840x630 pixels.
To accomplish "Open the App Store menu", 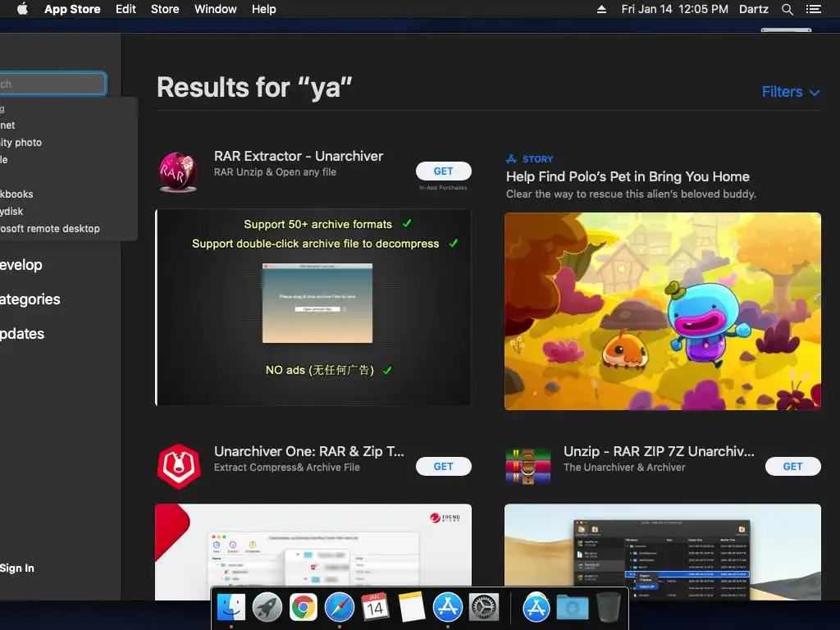I will pos(72,9).
